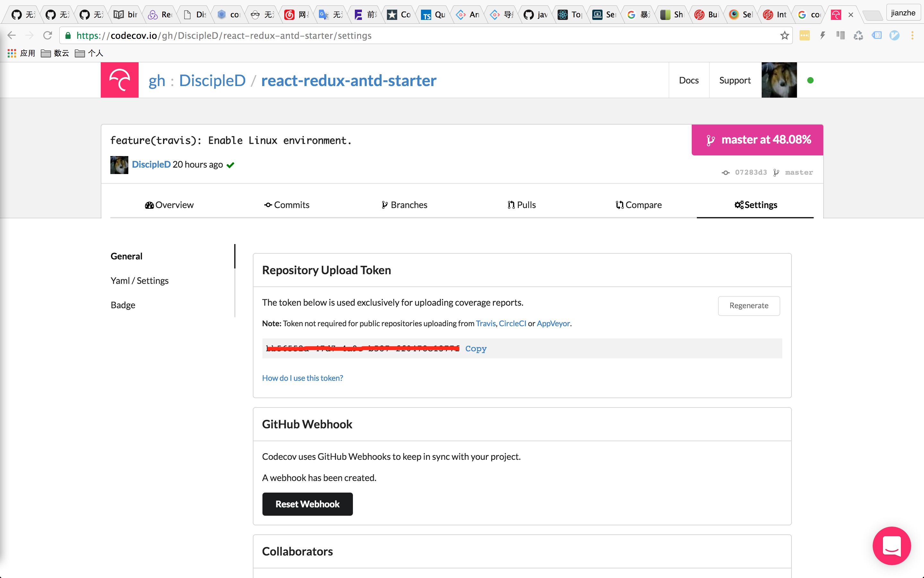The width and height of the screenshot is (924, 578).
Task: Click the DiscipleD owner link in the header
Action: (212, 81)
